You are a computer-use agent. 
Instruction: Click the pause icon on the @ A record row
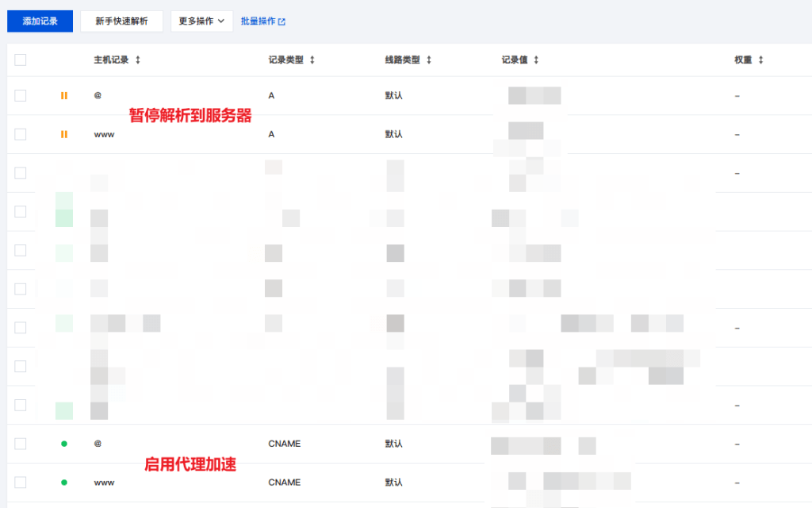point(63,95)
